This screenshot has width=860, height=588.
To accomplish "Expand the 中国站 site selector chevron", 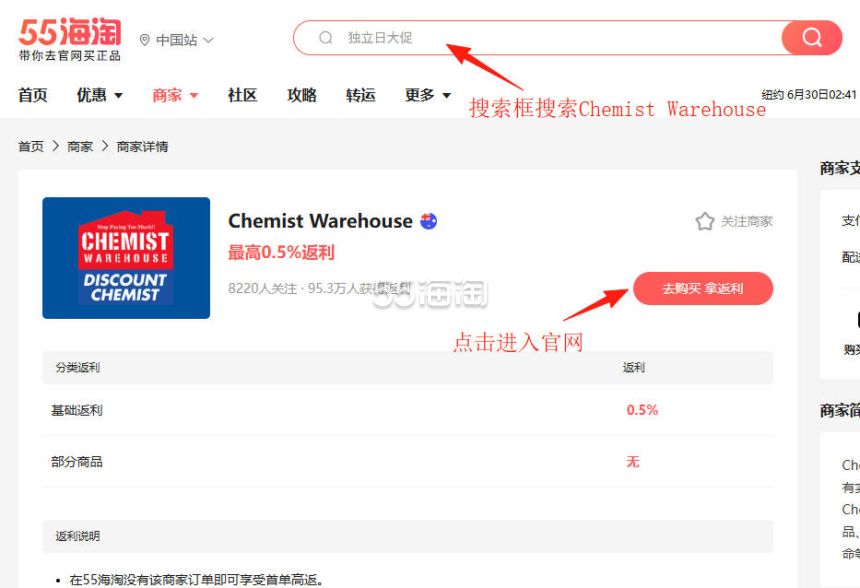I will (208, 40).
